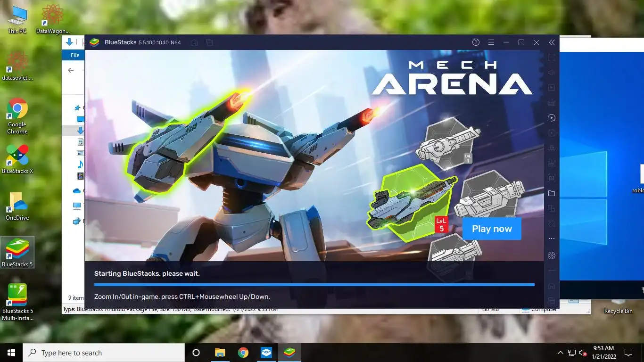The image size is (644, 362).
Task: Click the recent apps icon at the sidebar bottom
Action: point(552,301)
